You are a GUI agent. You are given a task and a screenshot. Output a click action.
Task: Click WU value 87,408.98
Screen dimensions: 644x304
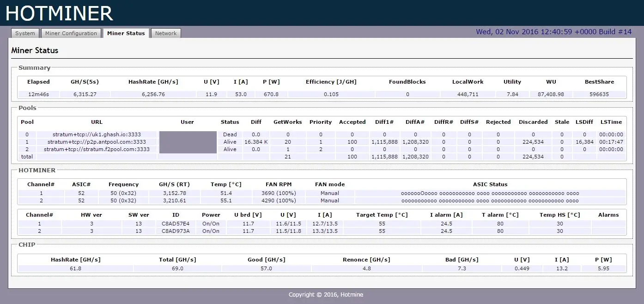tap(551, 94)
